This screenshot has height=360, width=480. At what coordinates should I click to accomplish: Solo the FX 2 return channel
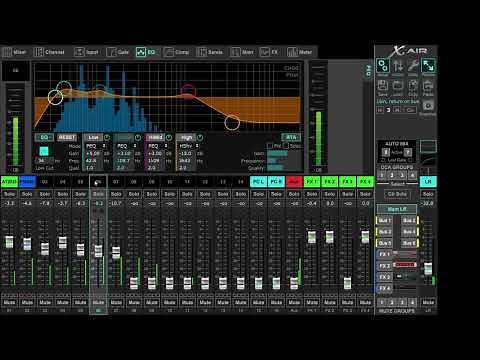coord(330,194)
